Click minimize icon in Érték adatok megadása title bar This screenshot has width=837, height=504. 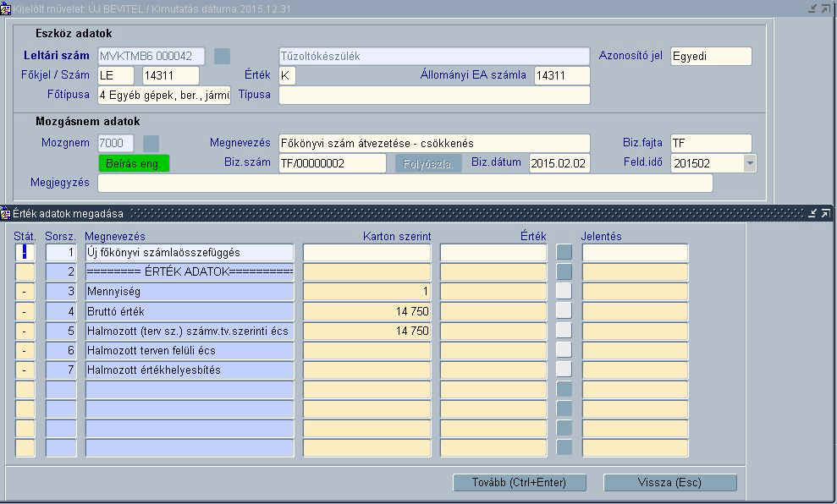tap(812, 213)
